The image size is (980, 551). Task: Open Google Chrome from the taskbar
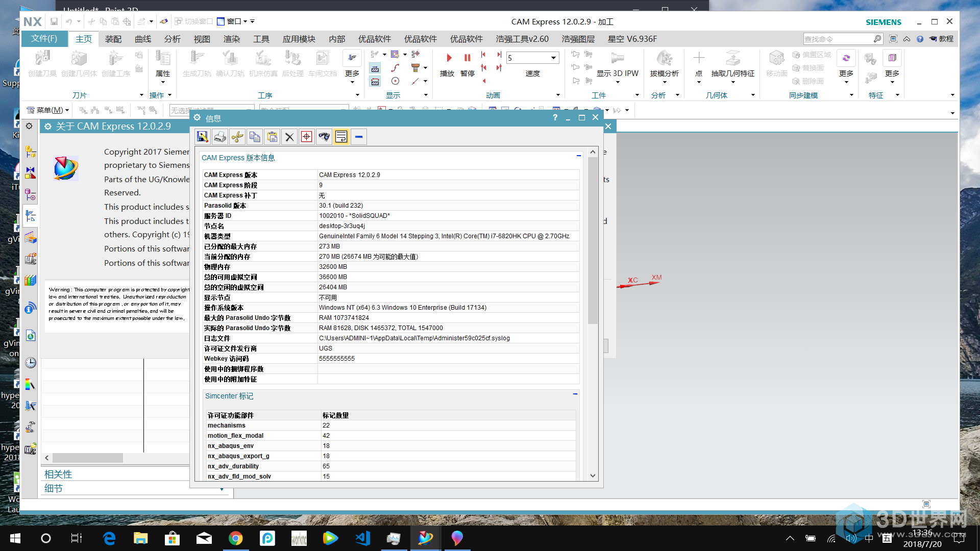[235, 538]
